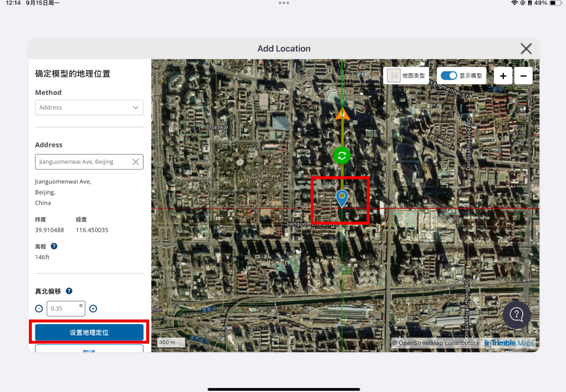Click the true north offset degree field
This screenshot has height=392, width=566.
(x=65, y=308)
